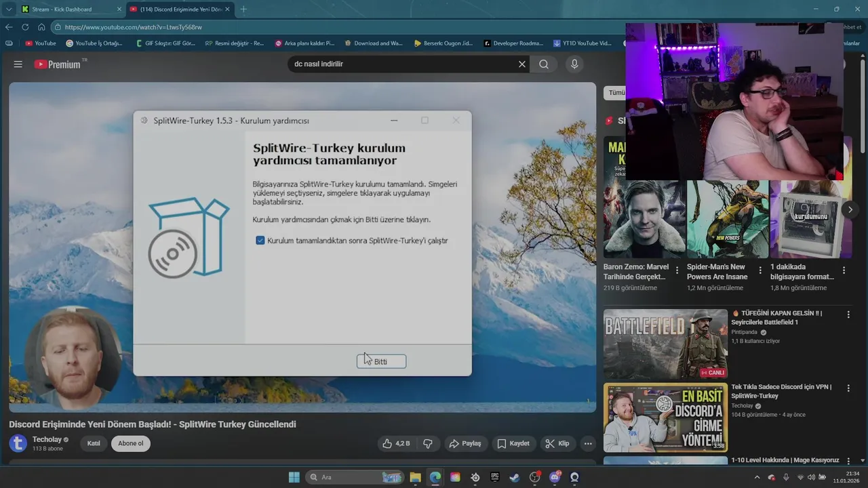
Task: Open the YouTube İş Ortağı bookmark
Action: pos(94,43)
